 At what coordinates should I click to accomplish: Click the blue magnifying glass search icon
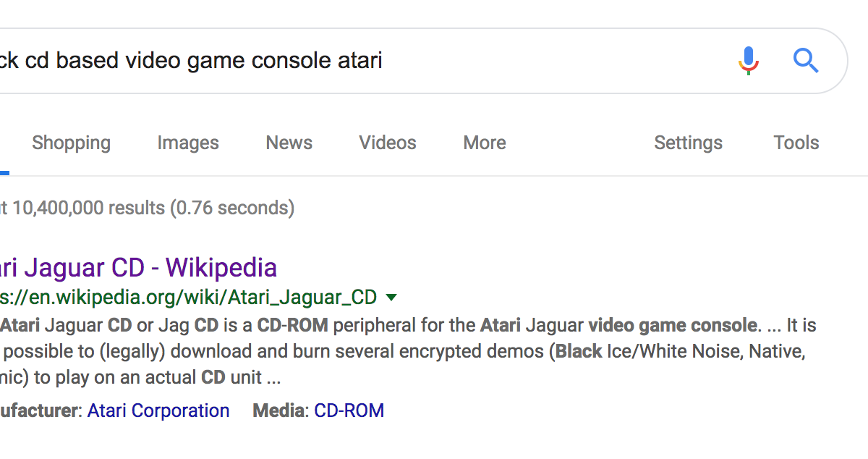(x=806, y=61)
